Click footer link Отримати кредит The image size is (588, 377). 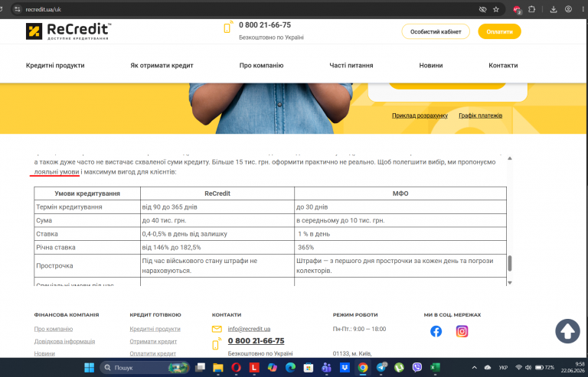pyautogui.click(x=153, y=341)
